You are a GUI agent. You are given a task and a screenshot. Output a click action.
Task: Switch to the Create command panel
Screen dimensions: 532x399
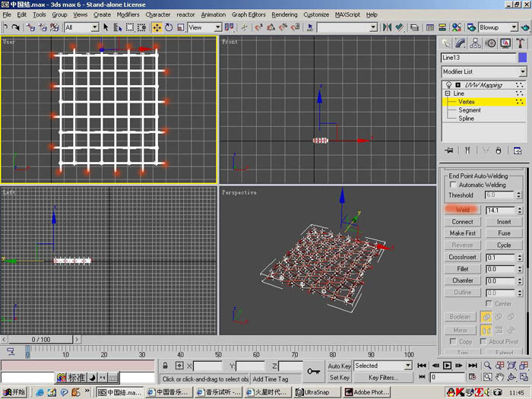click(446, 43)
